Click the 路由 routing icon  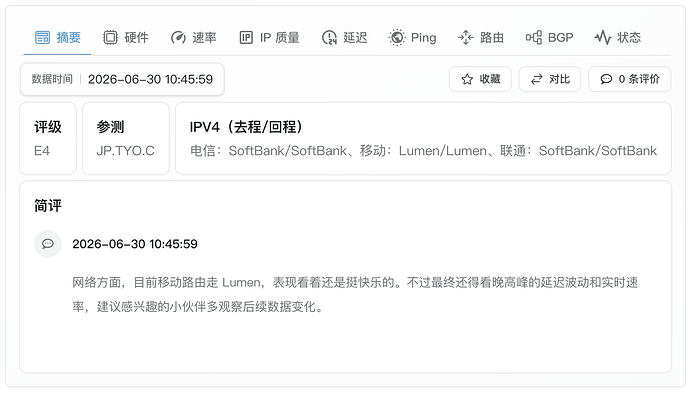click(x=466, y=37)
